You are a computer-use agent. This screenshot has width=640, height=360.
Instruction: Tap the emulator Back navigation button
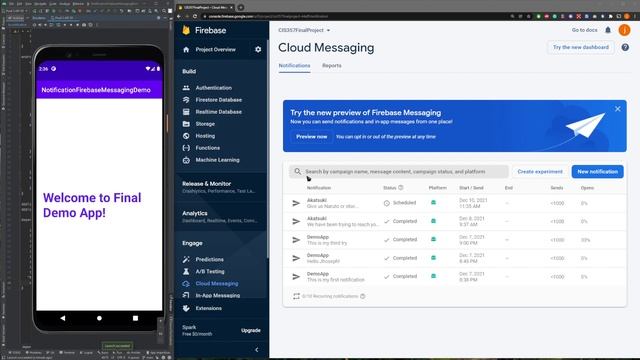pos(62,318)
